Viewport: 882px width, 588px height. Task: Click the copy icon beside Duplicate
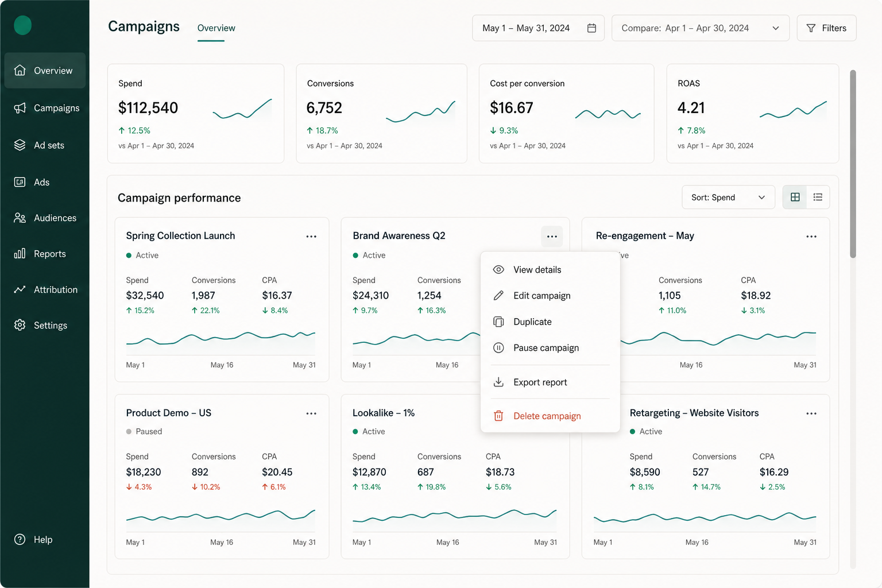click(498, 322)
